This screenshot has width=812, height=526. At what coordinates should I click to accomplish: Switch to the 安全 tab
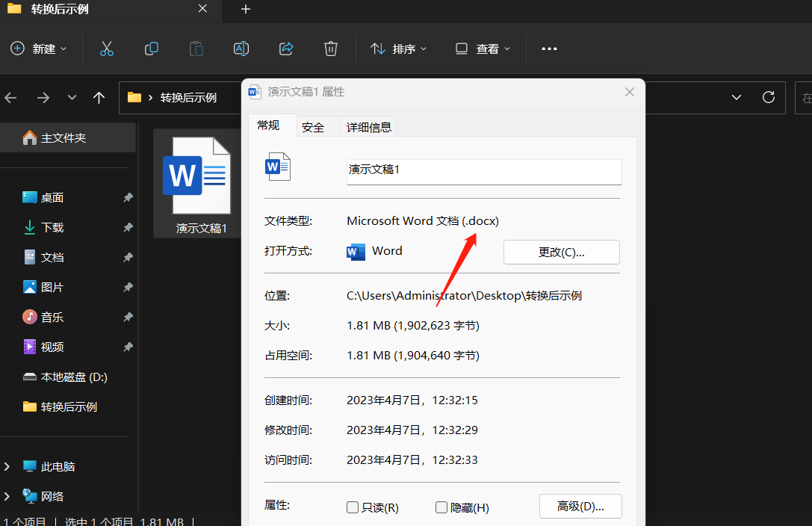pos(314,126)
